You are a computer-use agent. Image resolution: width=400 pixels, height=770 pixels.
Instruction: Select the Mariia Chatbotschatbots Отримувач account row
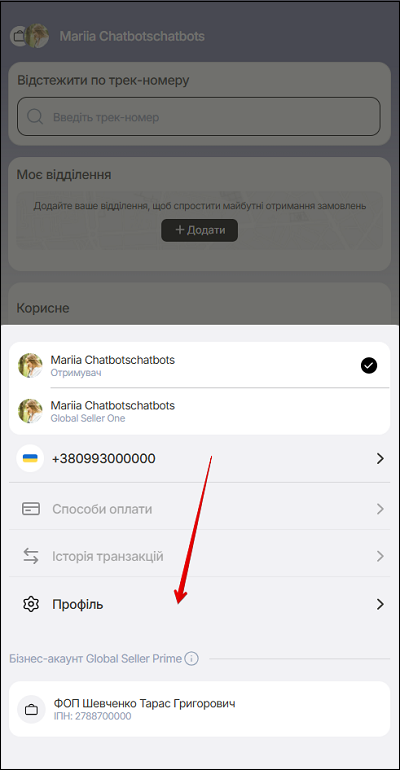(199, 365)
